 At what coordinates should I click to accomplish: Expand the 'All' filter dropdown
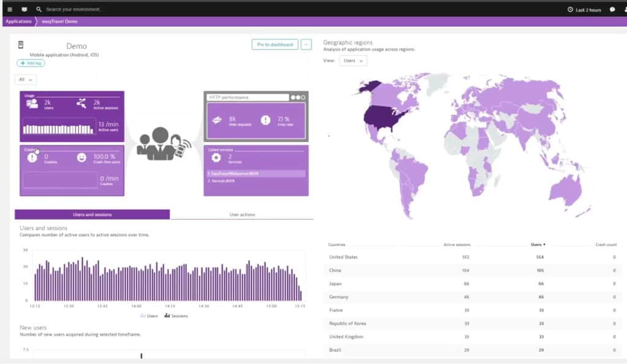pyautogui.click(x=26, y=80)
